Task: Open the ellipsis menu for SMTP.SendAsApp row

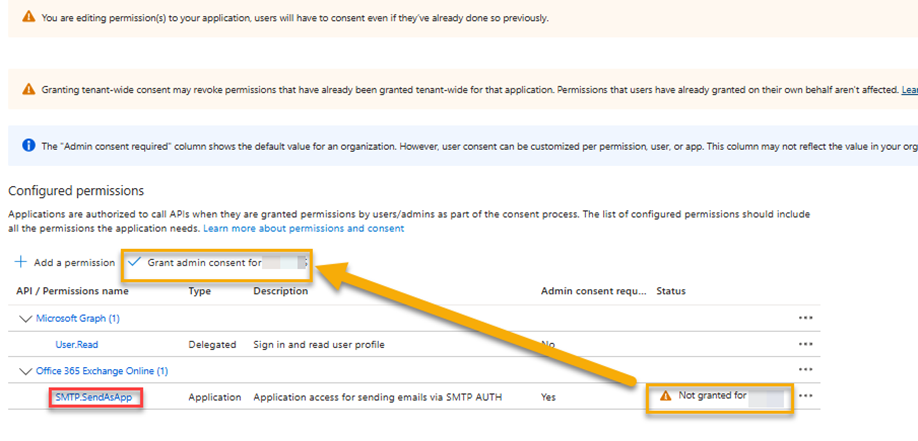Action: [x=806, y=395]
